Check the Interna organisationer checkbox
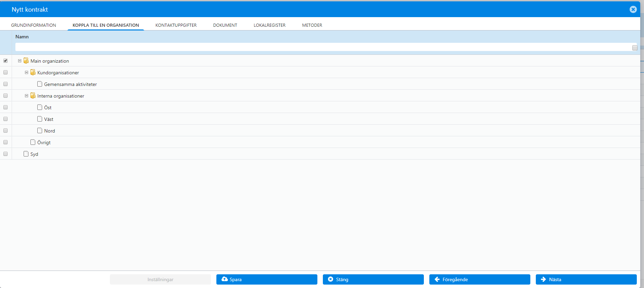Screen dimensions: 644x288 5,96
